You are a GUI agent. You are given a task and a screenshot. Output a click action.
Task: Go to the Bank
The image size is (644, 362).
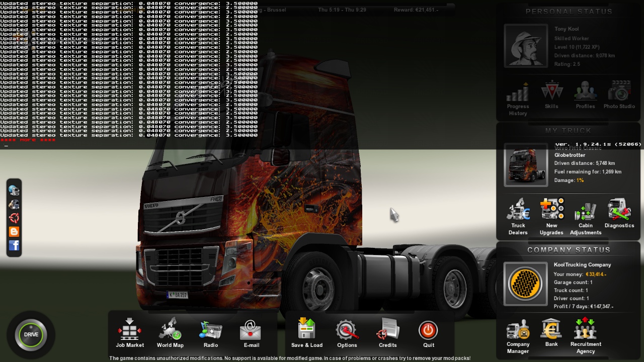point(551,332)
